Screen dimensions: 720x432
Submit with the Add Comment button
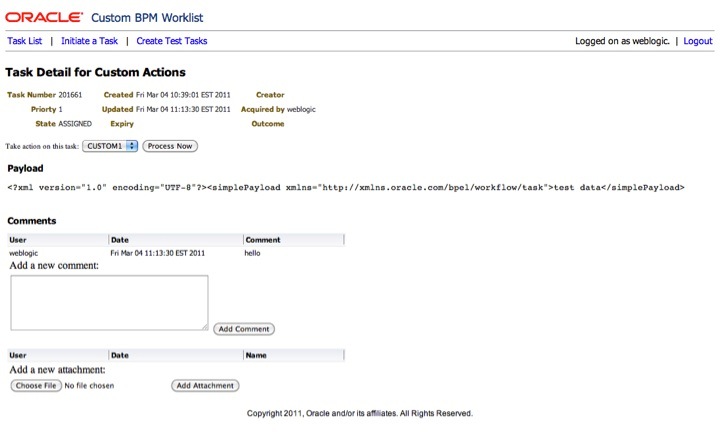click(243, 329)
